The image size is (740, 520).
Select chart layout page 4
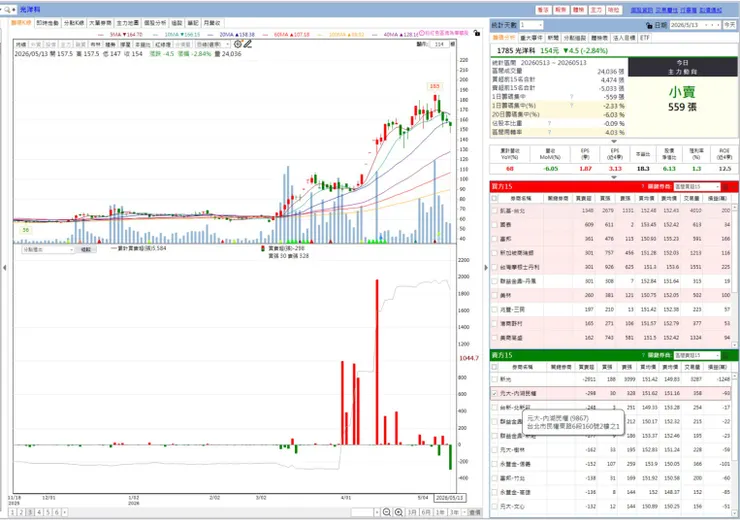click(x=39, y=512)
